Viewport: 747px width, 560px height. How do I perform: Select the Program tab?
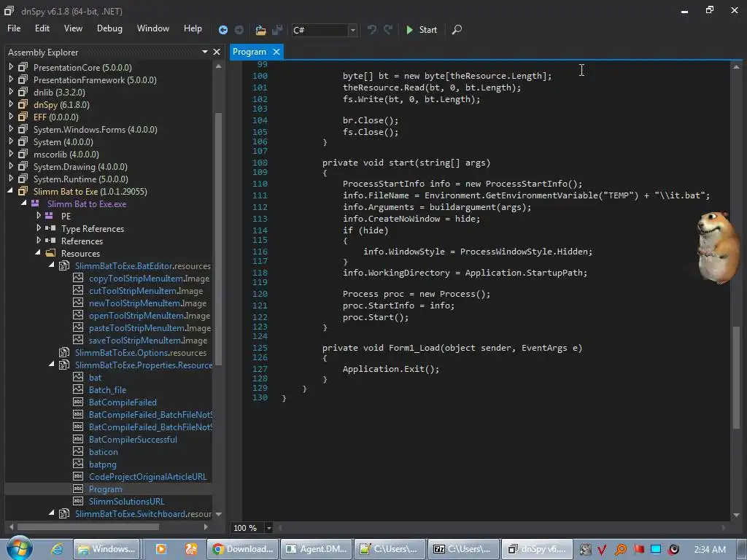coord(249,52)
